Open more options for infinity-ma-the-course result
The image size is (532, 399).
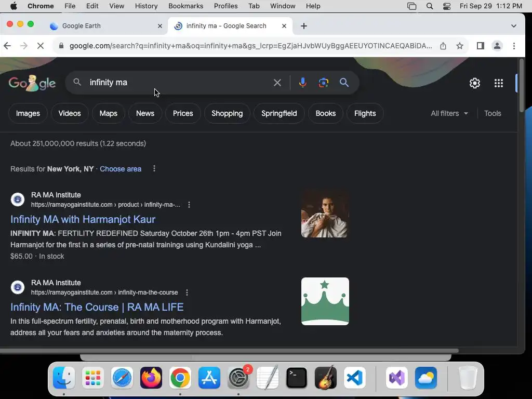coord(187,292)
